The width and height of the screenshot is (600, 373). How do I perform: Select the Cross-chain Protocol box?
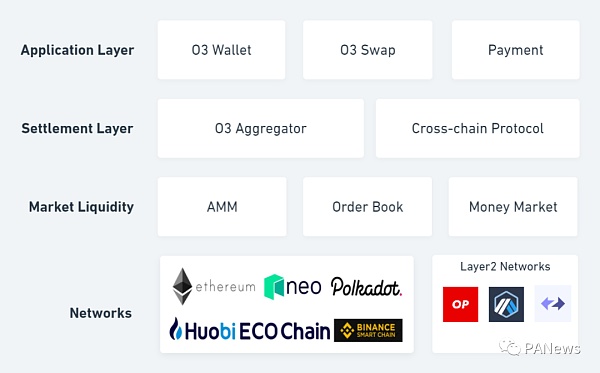[478, 128]
